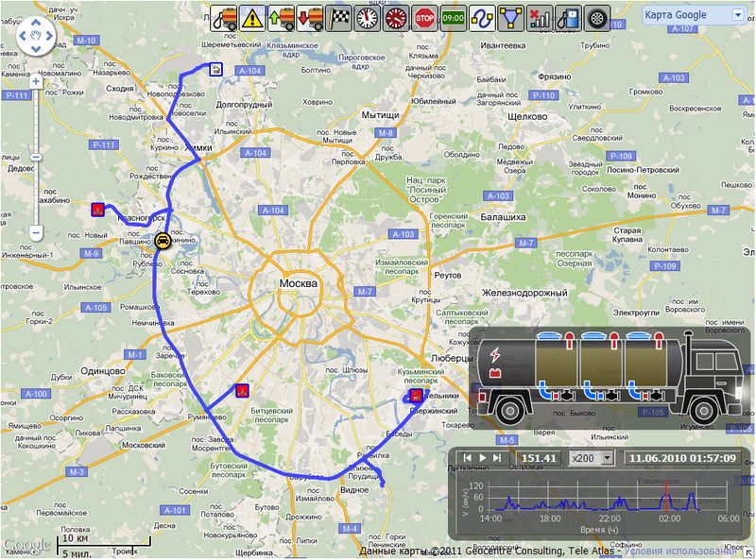Click the yellow car marker on the route
Screen dimensions: 756x560
(163, 241)
